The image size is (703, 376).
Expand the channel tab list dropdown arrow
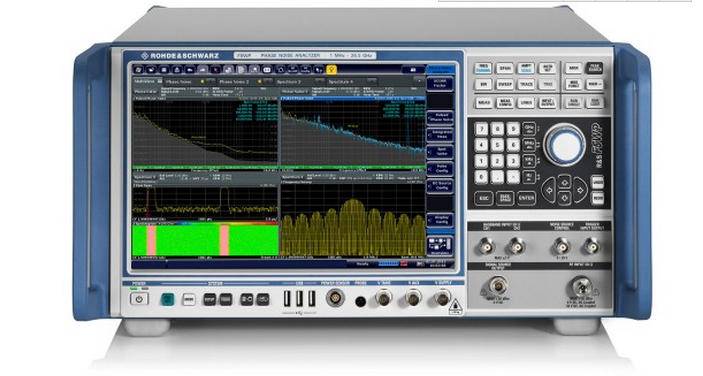point(419,82)
